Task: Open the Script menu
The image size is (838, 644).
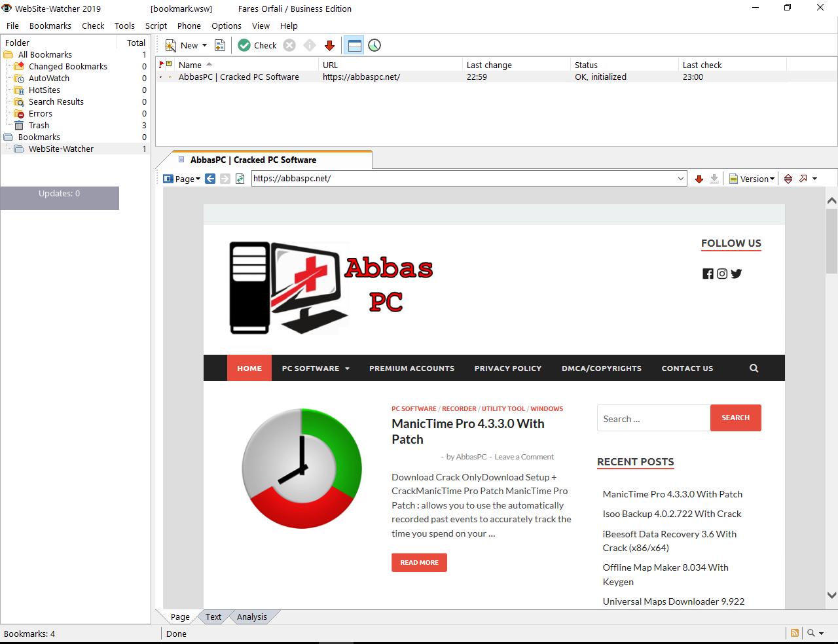Action: pyautogui.click(x=156, y=26)
